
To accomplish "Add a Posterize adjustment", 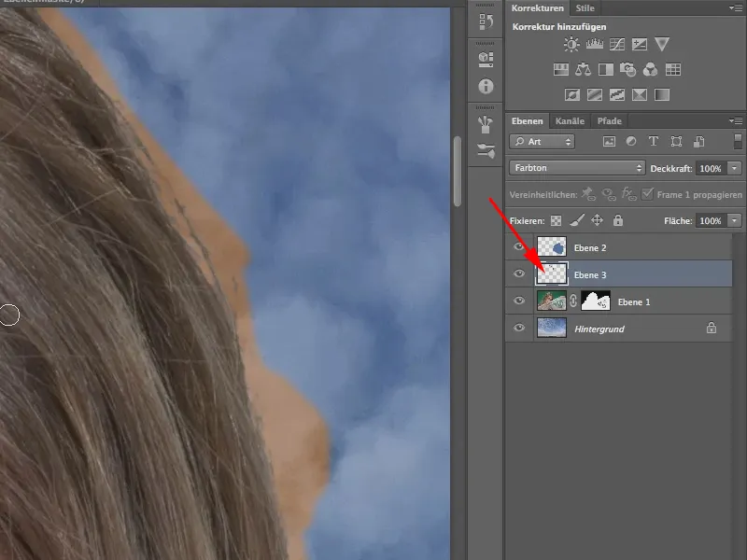I will (595, 95).
